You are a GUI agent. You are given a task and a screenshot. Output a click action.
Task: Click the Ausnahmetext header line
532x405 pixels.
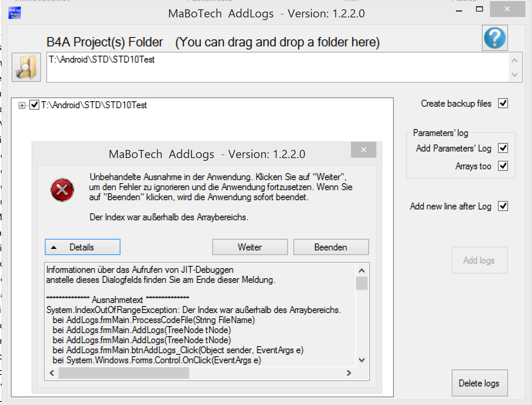(118, 300)
